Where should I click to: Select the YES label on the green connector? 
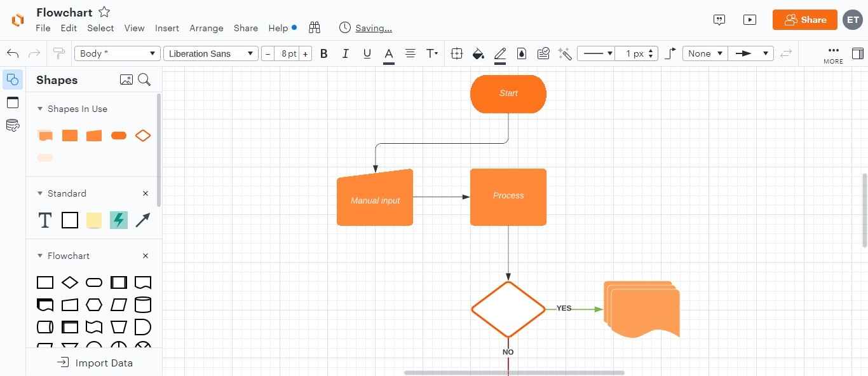[564, 309]
